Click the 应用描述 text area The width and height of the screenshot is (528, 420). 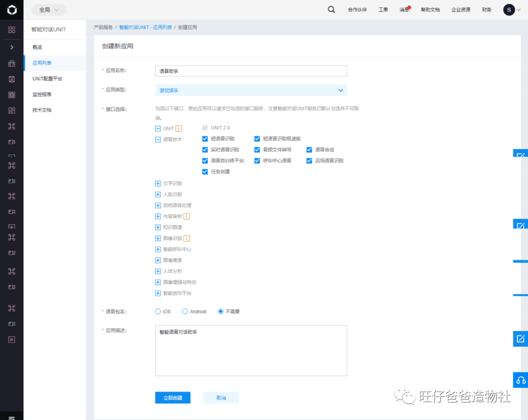pyautogui.click(x=251, y=351)
